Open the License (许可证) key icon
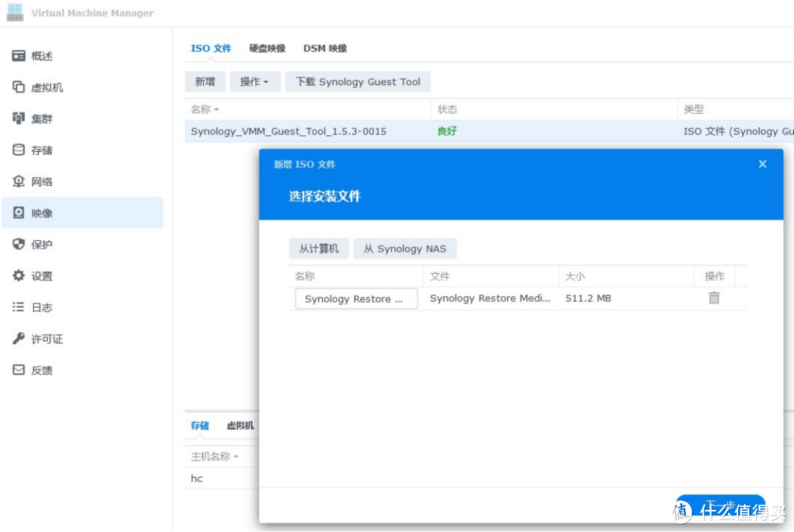 (x=19, y=339)
